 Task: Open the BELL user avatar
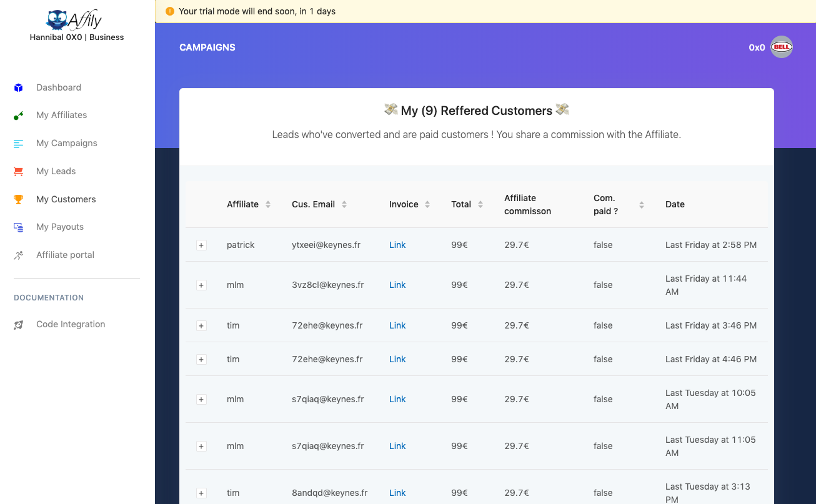click(782, 47)
